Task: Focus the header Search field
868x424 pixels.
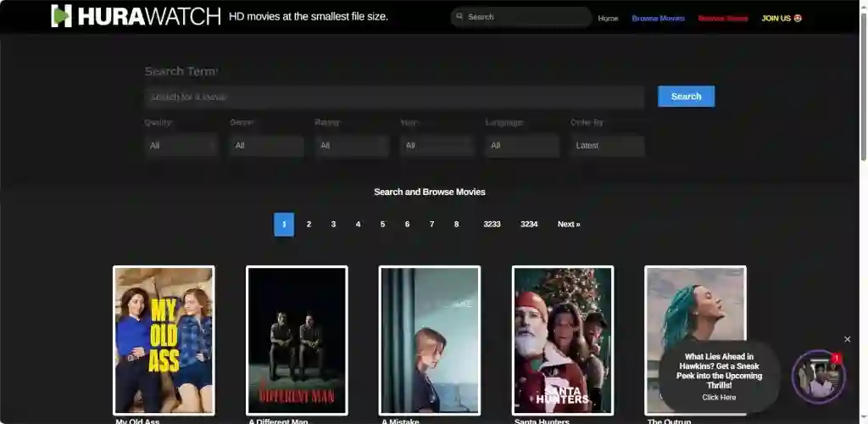Action: (x=521, y=17)
